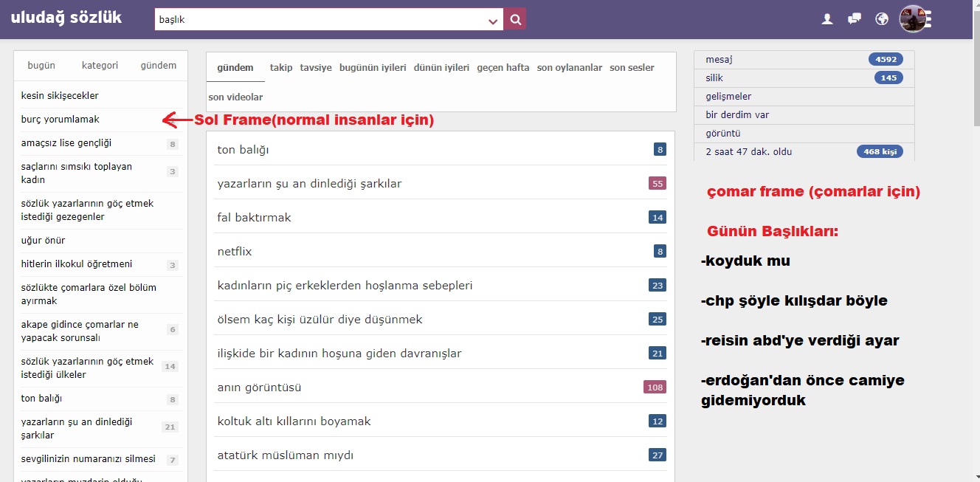Open the takip tab
980x482 pixels.
tap(281, 68)
